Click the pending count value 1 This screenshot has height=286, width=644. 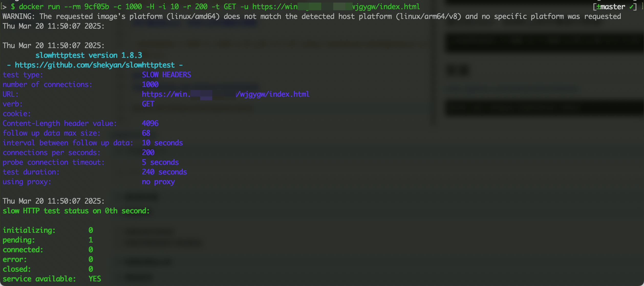point(91,240)
